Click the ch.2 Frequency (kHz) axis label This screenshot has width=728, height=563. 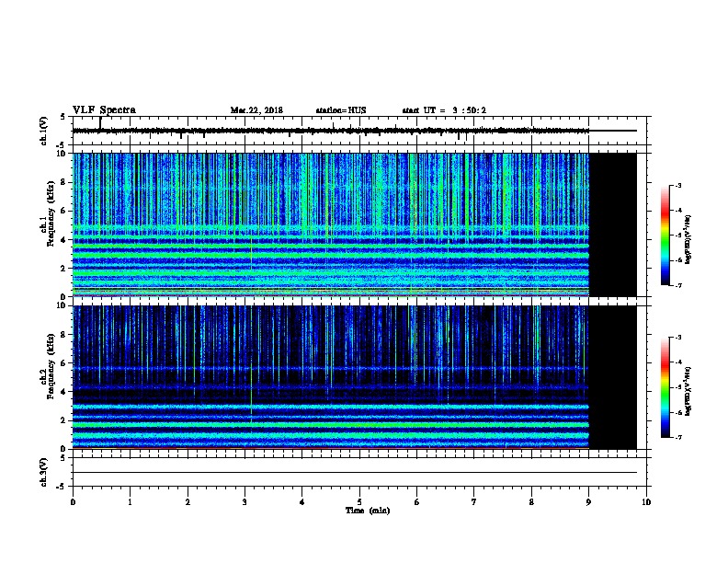pos(47,366)
